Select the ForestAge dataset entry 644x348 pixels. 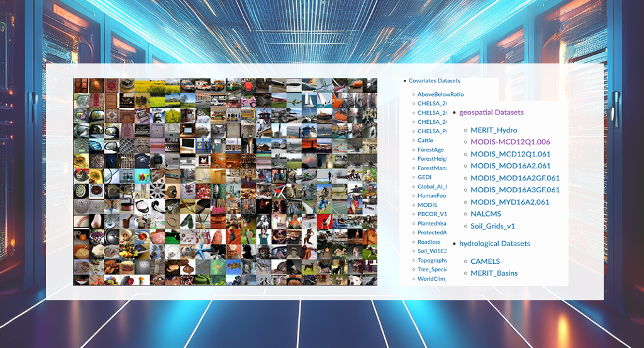click(430, 150)
